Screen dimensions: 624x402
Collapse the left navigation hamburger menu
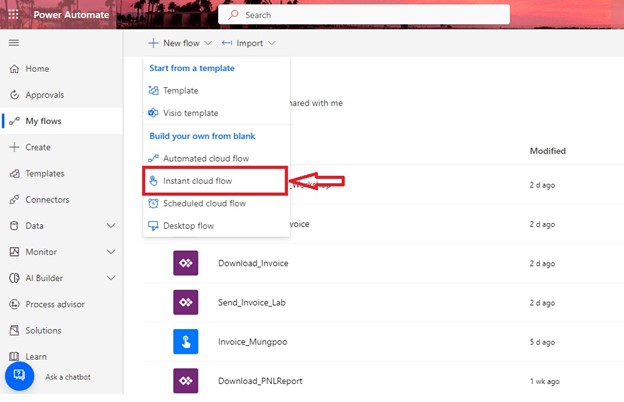pos(14,43)
